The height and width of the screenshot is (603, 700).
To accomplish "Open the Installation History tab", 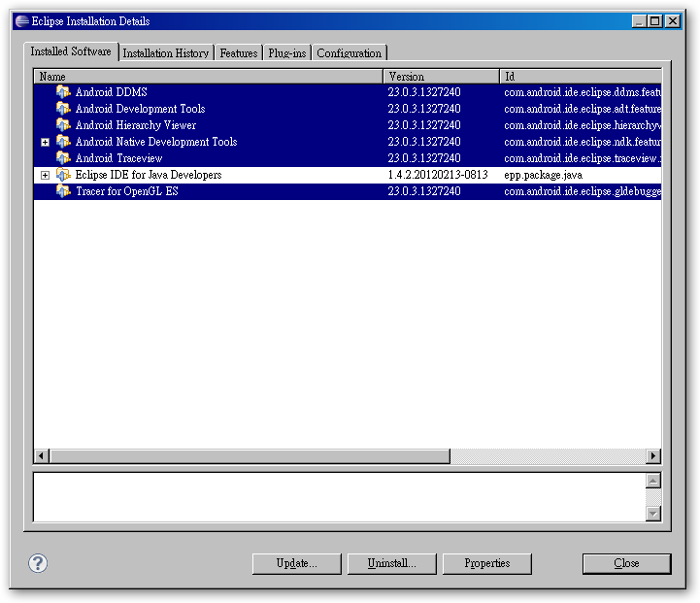I will click(x=166, y=53).
